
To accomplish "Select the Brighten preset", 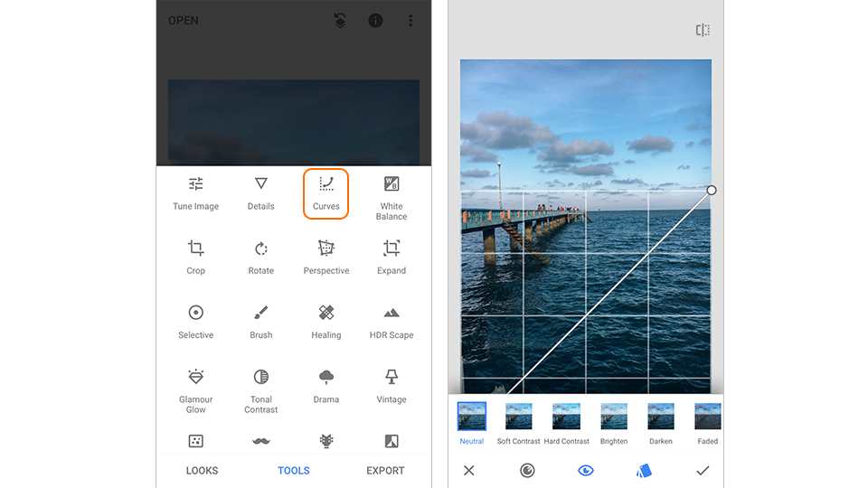I will [614, 423].
